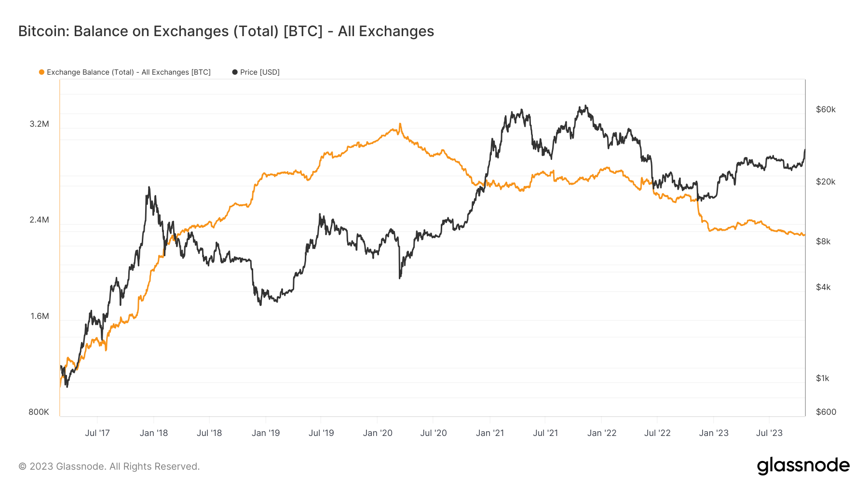
Task: Click the $600 price axis label
Action: pos(826,412)
